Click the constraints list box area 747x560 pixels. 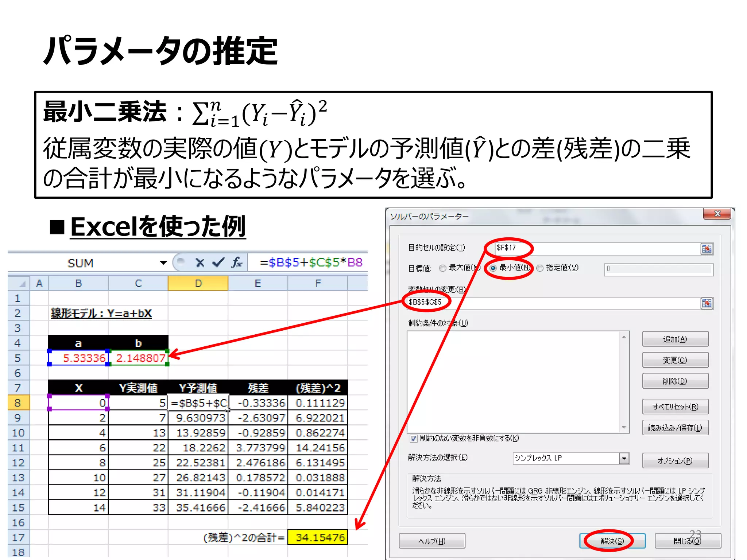pos(514,382)
